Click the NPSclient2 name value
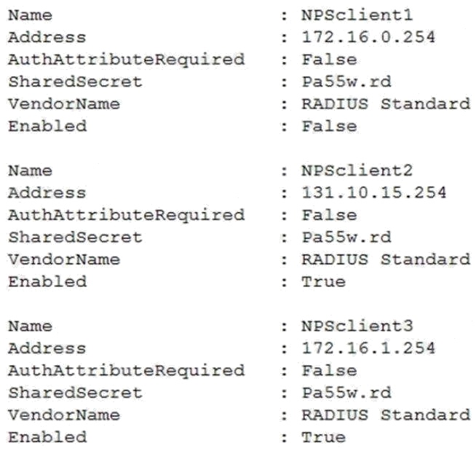Screen dimensions: 476x451 pos(357,170)
